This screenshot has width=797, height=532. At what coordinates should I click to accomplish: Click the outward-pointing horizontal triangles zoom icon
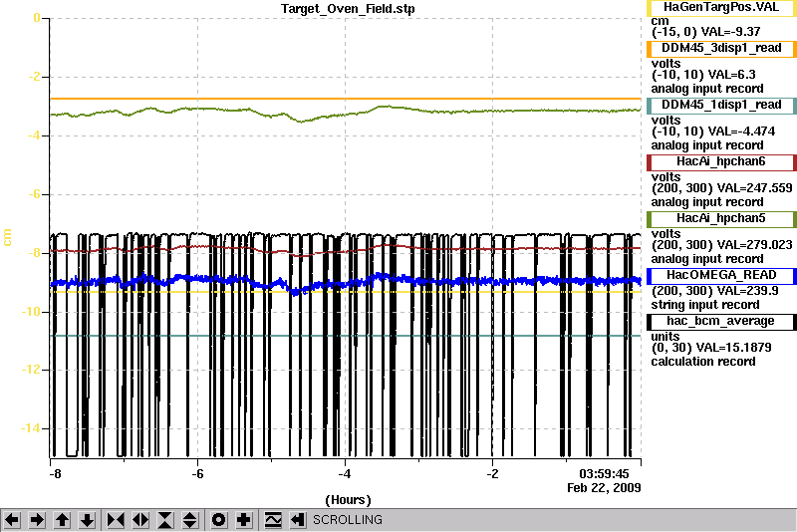140,520
